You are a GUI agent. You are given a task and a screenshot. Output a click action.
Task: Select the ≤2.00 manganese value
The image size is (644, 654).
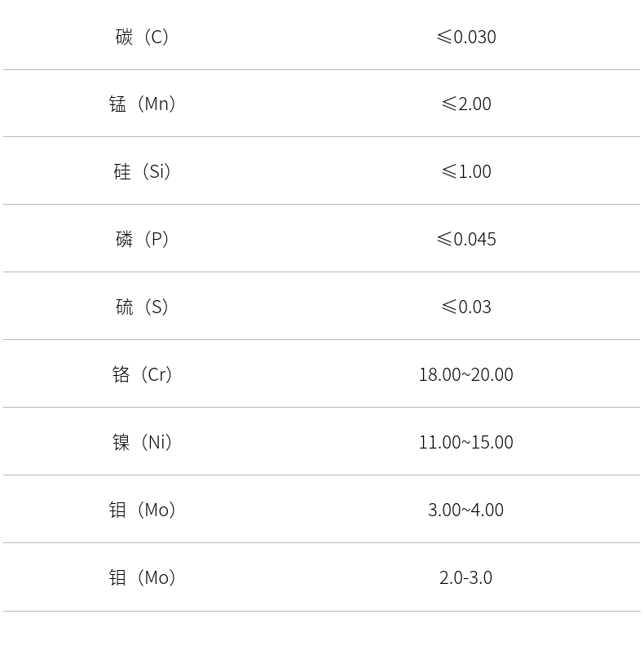pos(466,104)
